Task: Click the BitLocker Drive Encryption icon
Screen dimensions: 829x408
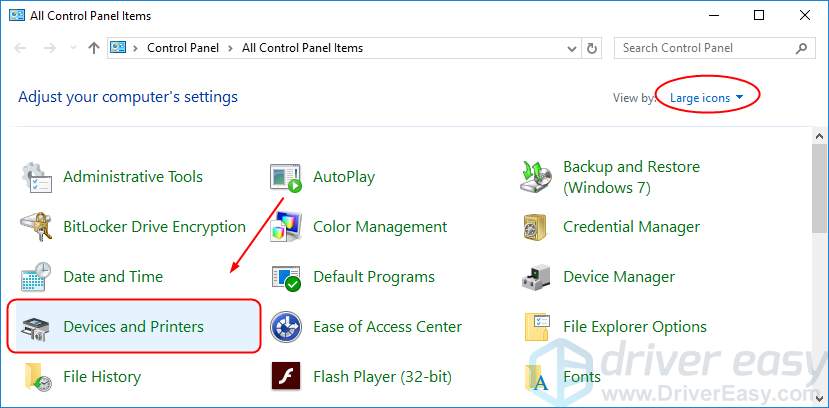Action: pos(36,227)
